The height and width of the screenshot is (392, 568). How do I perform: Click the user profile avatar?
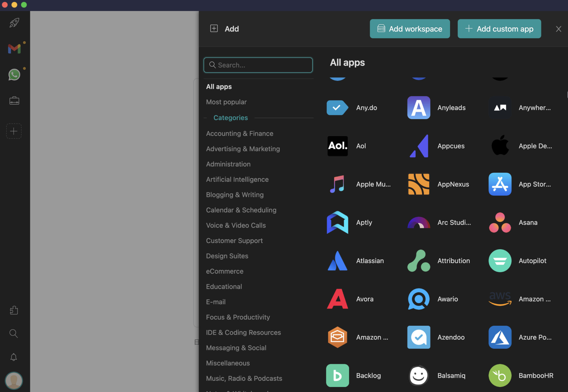point(14,380)
